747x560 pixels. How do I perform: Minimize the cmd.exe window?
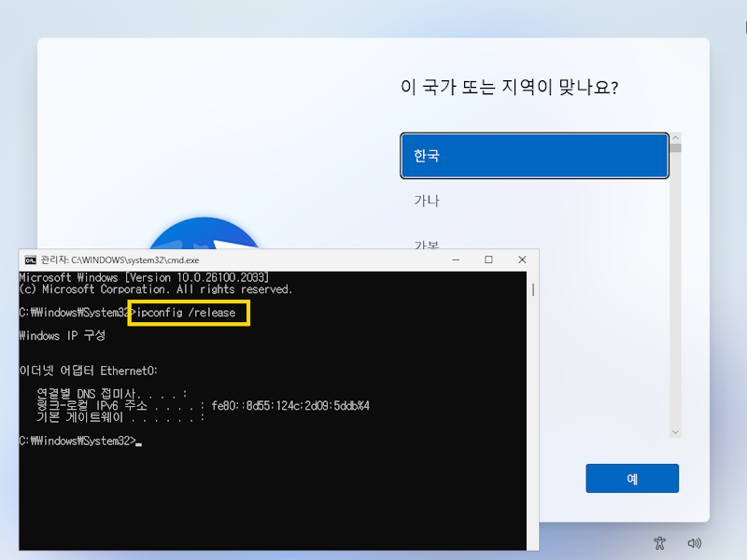(456, 259)
